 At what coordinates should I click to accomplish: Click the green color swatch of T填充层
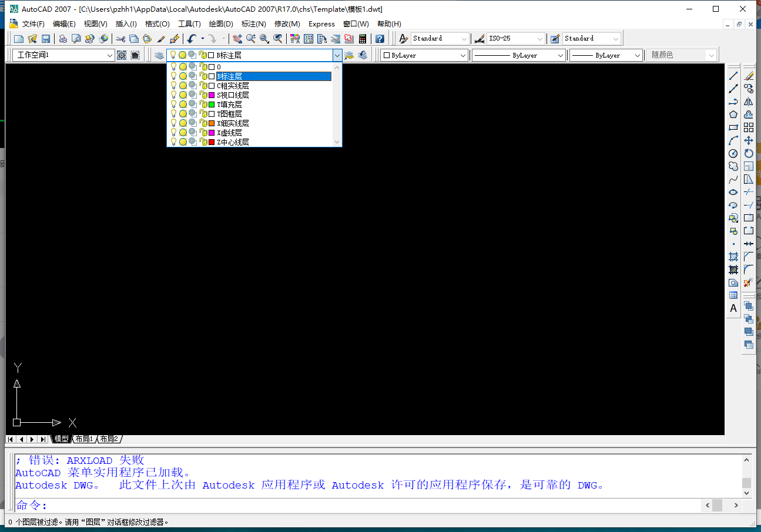212,105
